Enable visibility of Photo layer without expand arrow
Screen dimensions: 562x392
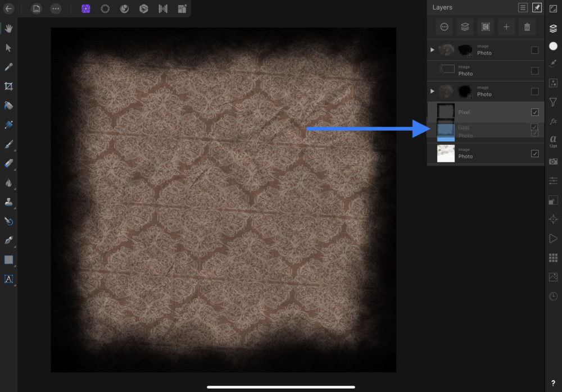coord(535,71)
